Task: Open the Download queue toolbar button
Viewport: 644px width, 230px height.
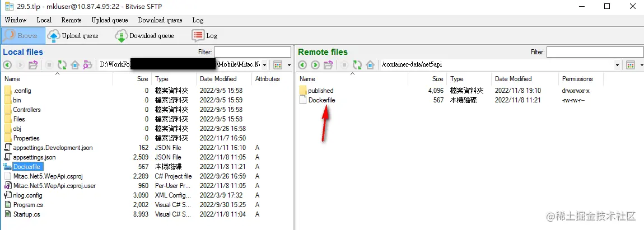Action: (144, 36)
